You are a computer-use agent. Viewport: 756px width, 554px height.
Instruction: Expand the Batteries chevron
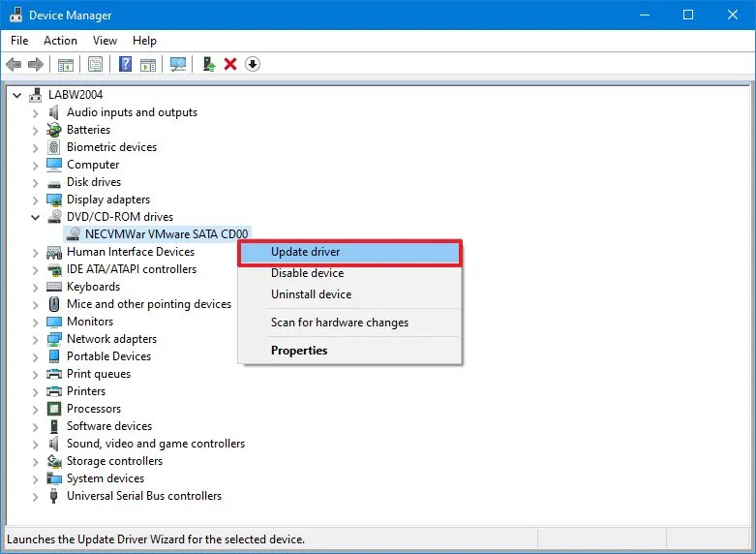click(x=35, y=131)
